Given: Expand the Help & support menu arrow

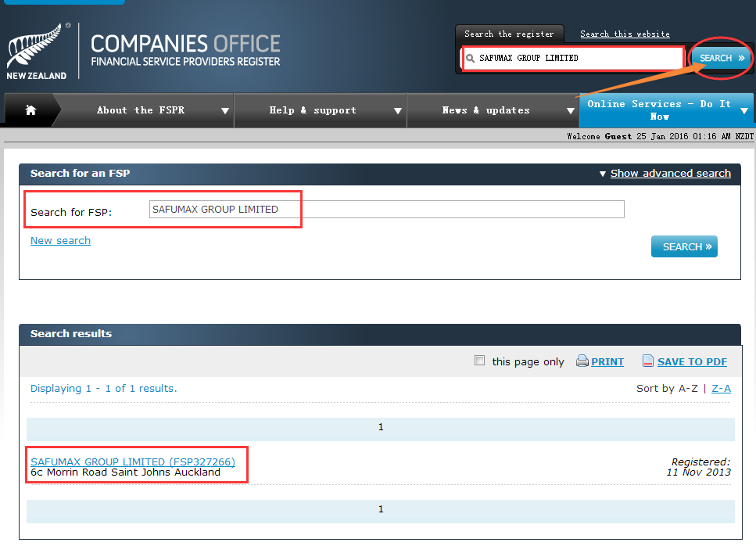Looking at the screenshot, I should point(398,111).
